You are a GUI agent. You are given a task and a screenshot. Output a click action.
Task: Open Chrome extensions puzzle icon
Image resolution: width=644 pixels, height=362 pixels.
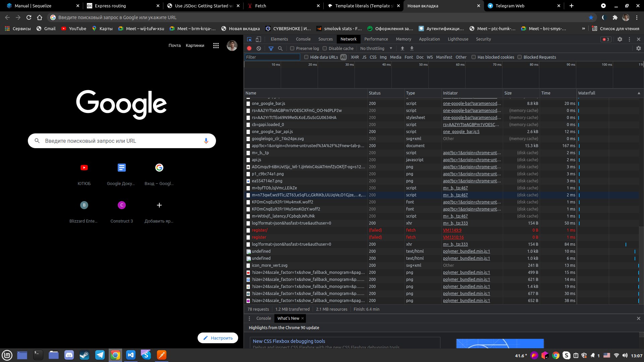(615, 17)
